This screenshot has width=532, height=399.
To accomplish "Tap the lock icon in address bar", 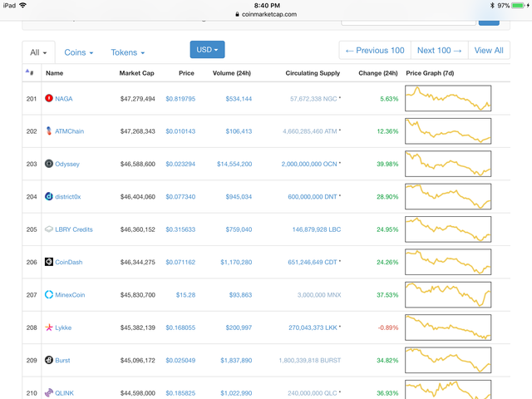I will coord(237,14).
